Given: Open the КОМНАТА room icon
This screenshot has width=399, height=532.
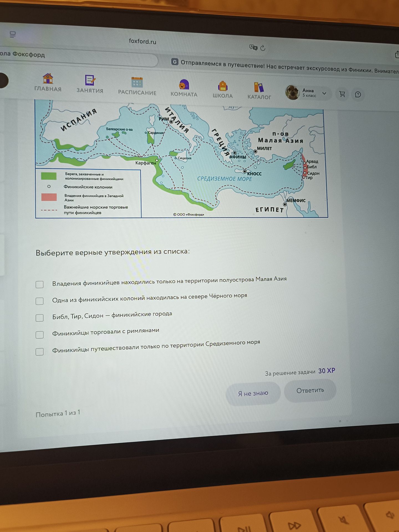Looking at the screenshot, I should tap(184, 85).
